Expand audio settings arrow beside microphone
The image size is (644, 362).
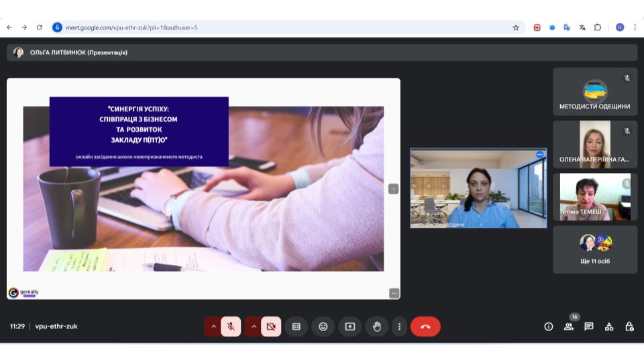tap(213, 326)
